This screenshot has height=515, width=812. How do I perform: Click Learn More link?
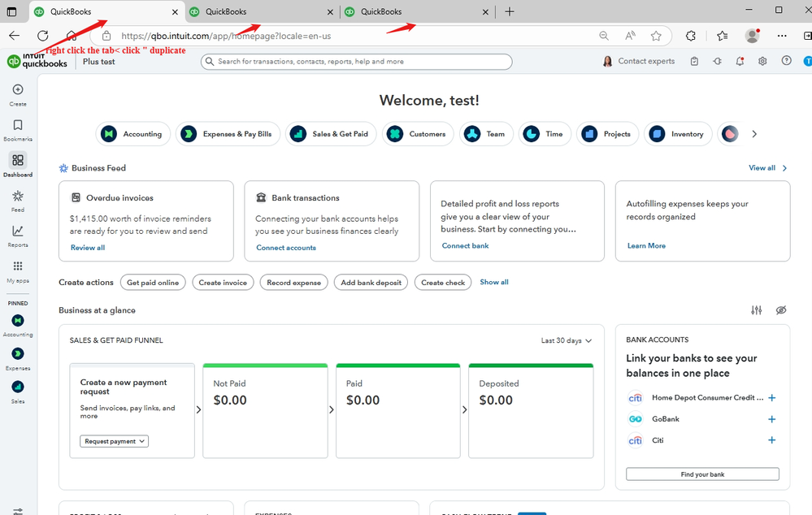646,245
